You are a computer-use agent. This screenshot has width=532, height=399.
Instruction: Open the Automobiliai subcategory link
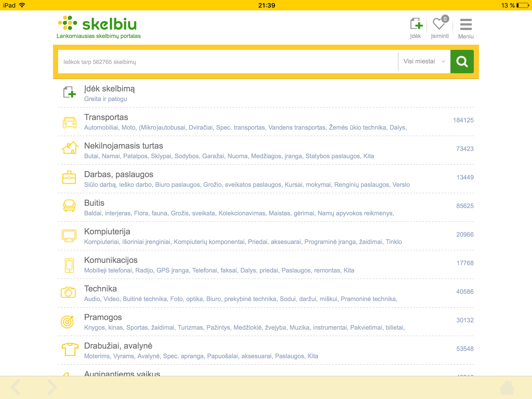click(x=101, y=128)
